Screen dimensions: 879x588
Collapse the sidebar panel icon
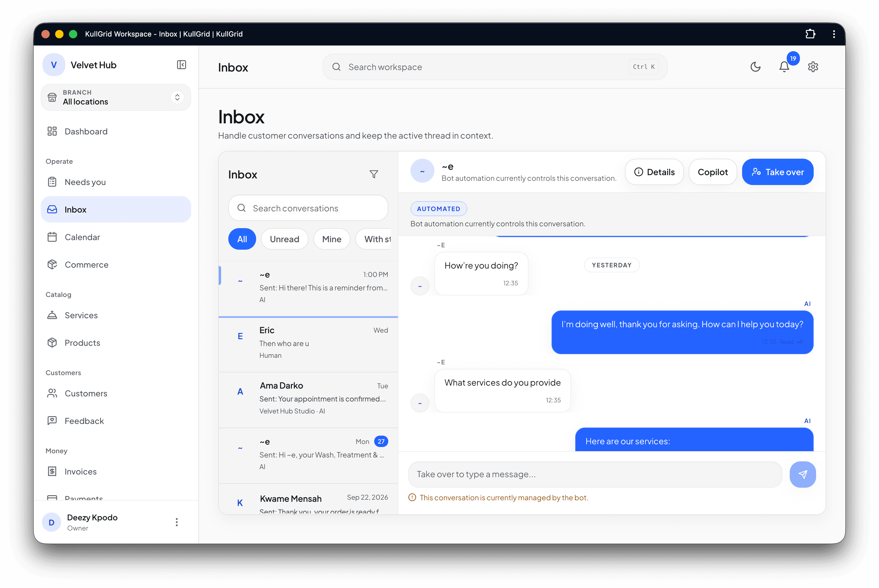point(181,65)
